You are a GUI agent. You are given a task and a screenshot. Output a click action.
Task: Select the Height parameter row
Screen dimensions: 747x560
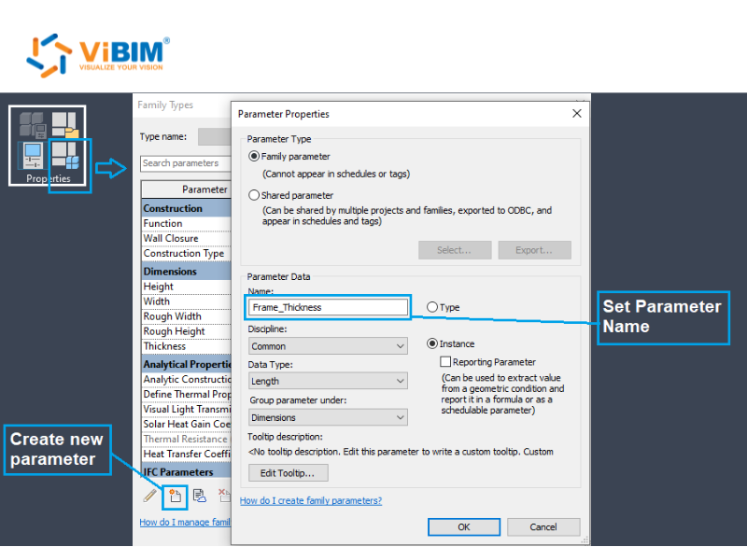186,287
